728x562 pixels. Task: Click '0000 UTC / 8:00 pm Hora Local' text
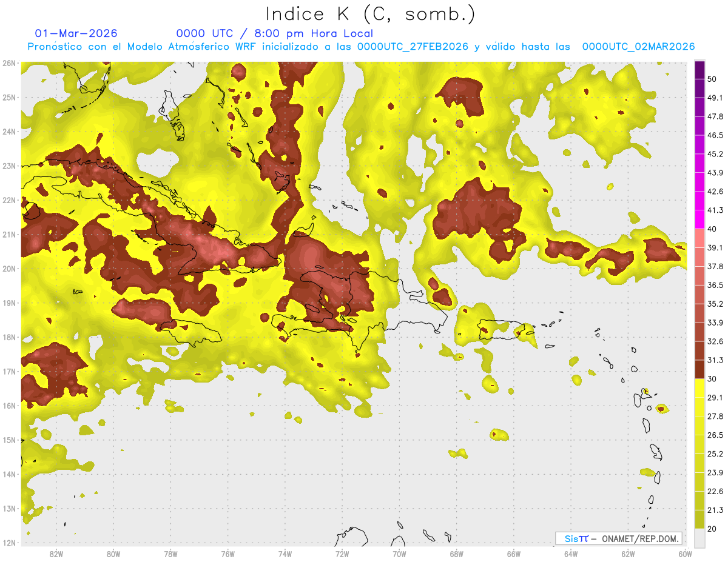(275, 33)
